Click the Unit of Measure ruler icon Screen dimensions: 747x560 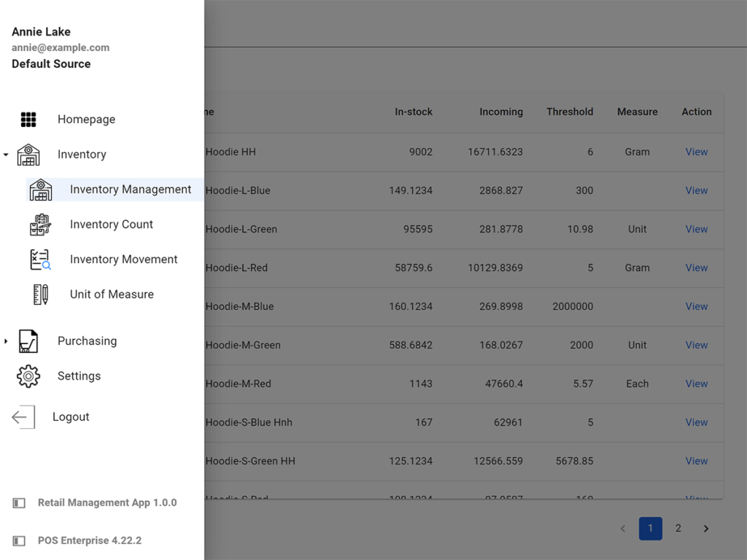(x=42, y=295)
